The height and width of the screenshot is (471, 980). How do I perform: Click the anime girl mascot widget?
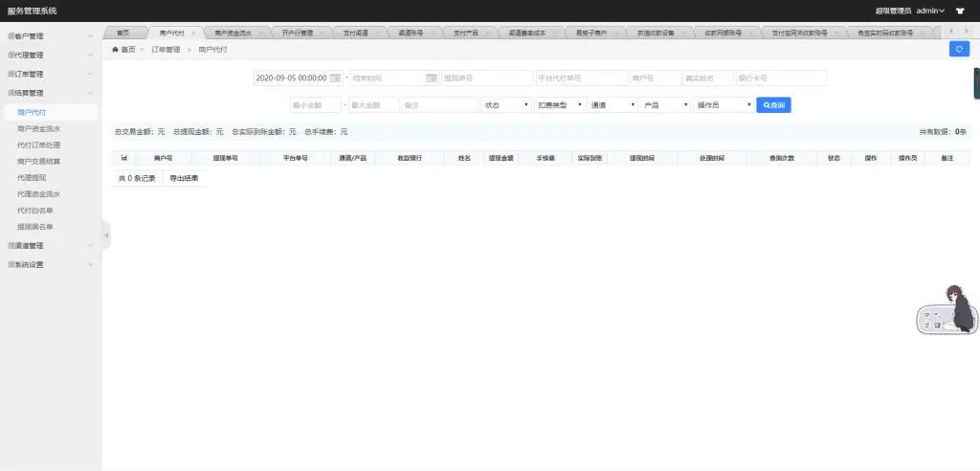947,309
